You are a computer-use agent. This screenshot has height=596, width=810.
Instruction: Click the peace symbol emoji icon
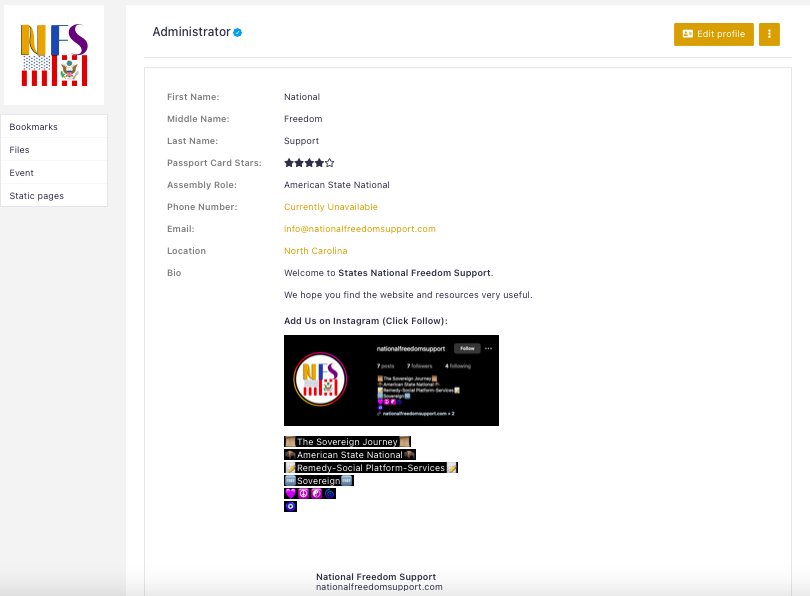pyautogui.click(x=303, y=494)
